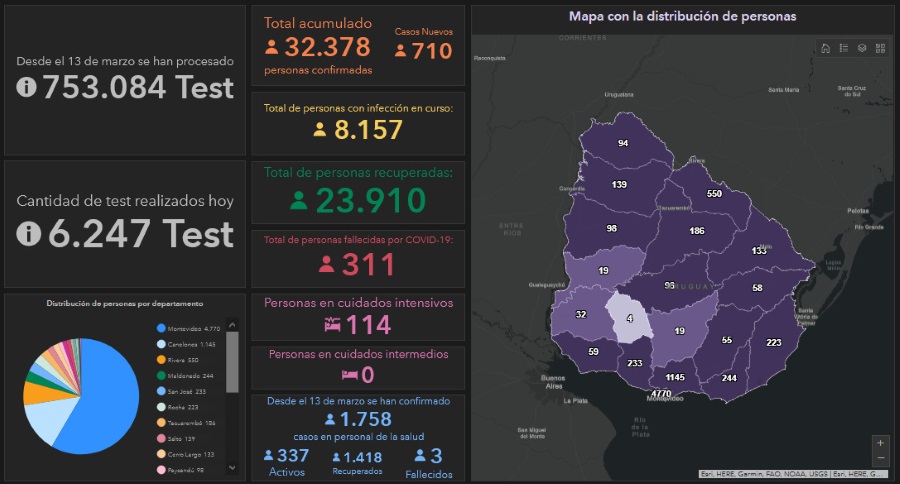Screen dimensions: 900x484
Task: Open the map layers list icon
Action: point(862,48)
